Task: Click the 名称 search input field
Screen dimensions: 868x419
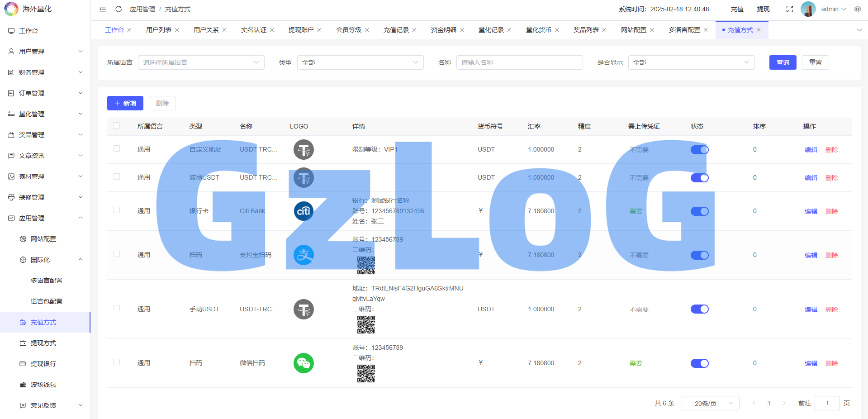Action: (x=519, y=62)
